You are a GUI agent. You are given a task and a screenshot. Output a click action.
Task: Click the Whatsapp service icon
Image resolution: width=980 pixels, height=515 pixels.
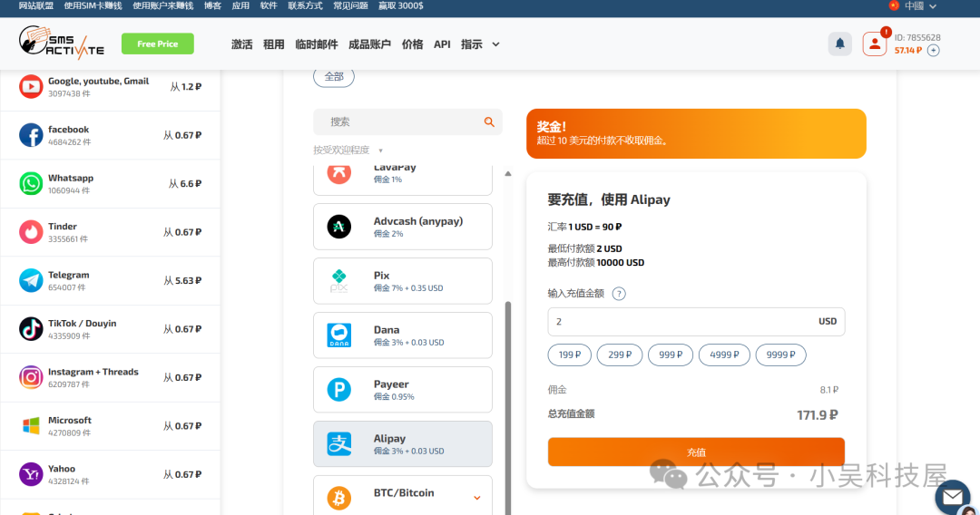coord(31,183)
